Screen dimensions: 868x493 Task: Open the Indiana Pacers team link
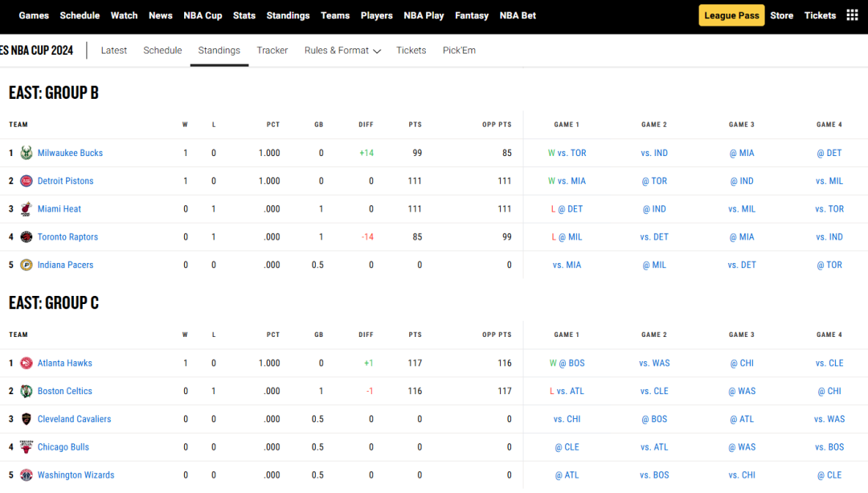pyautogui.click(x=65, y=265)
